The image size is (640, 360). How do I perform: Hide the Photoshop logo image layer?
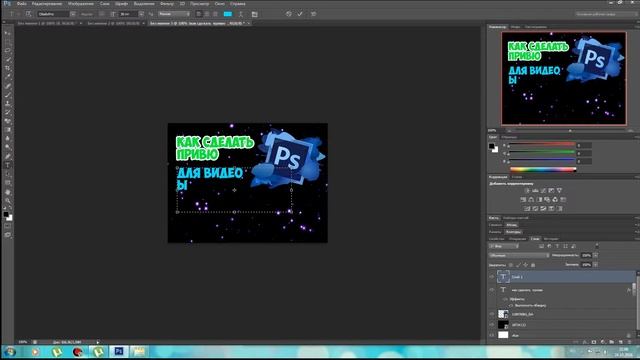click(x=491, y=314)
